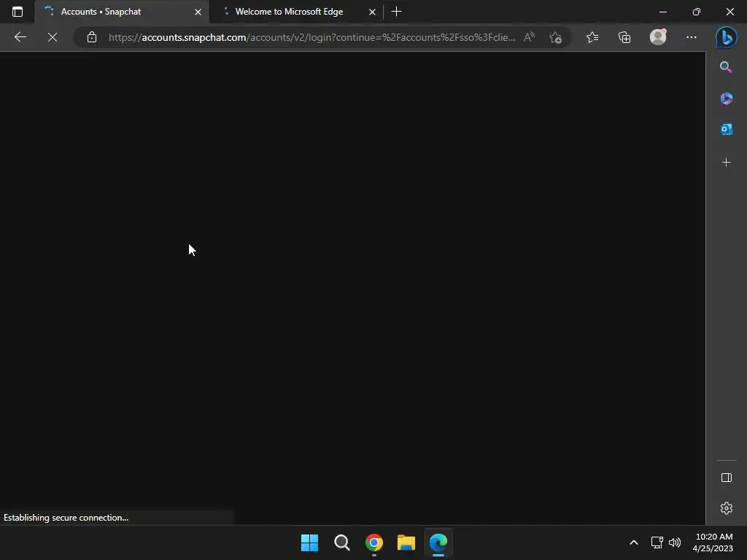Toggle the sidebar visibility button
Screen dimensions: 747x560
[x=727, y=478]
